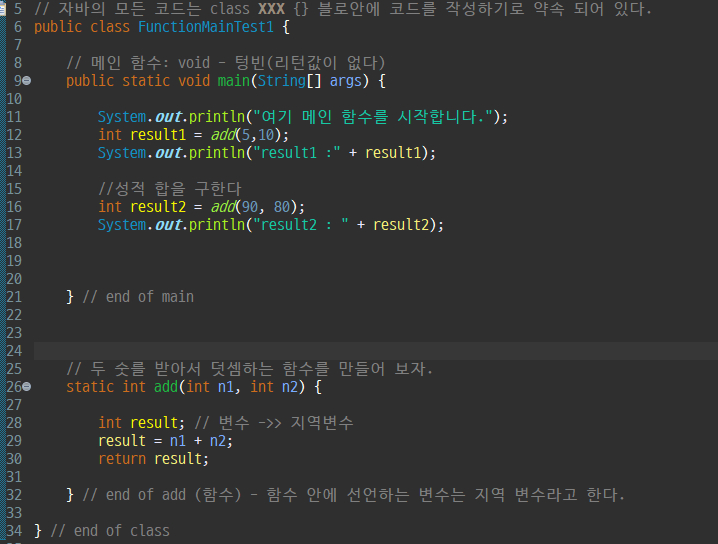The height and width of the screenshot is (544, 718).
Task: Click the int result declaration on line 28
Action: click(x=141, y=423)
